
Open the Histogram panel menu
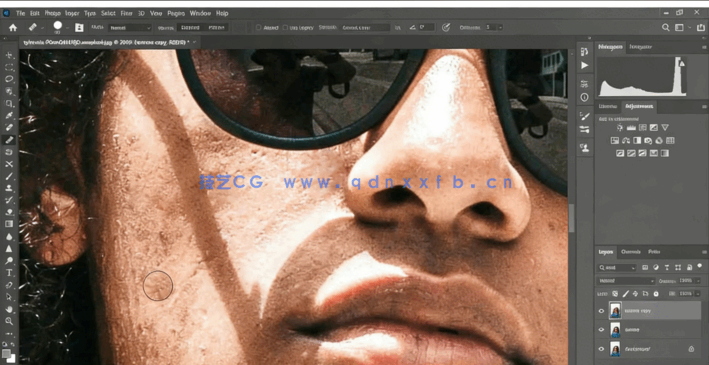tap(704, 47)
